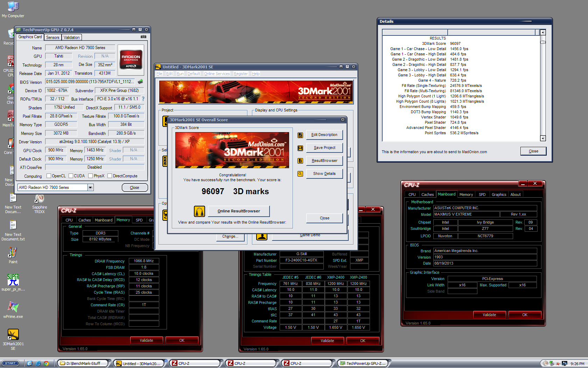588x368 pixels.
Task: Select super_pi_m desktop icon
Action: pos(13,282)
